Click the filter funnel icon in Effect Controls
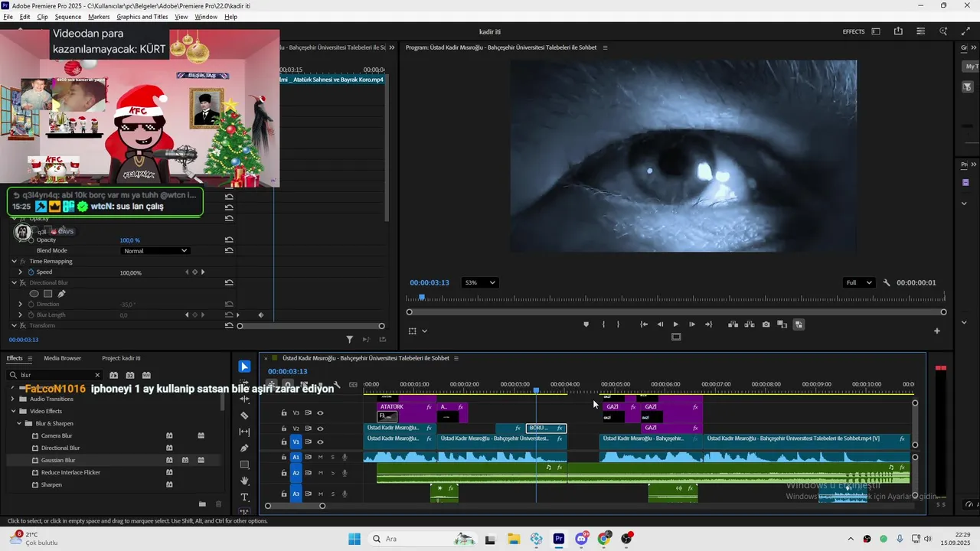The image size is (980, 551). [350, 339]
